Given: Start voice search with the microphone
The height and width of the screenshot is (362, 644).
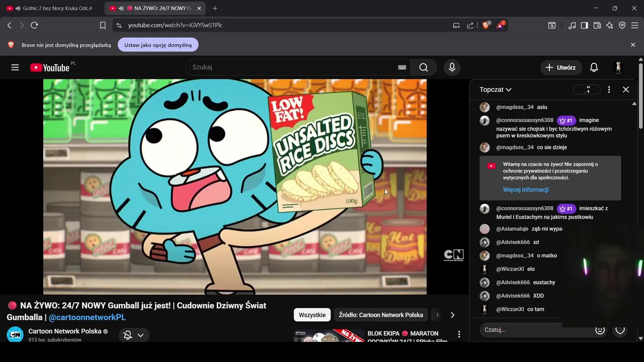Looking at the screenshot, I should [x=452, y=67].
